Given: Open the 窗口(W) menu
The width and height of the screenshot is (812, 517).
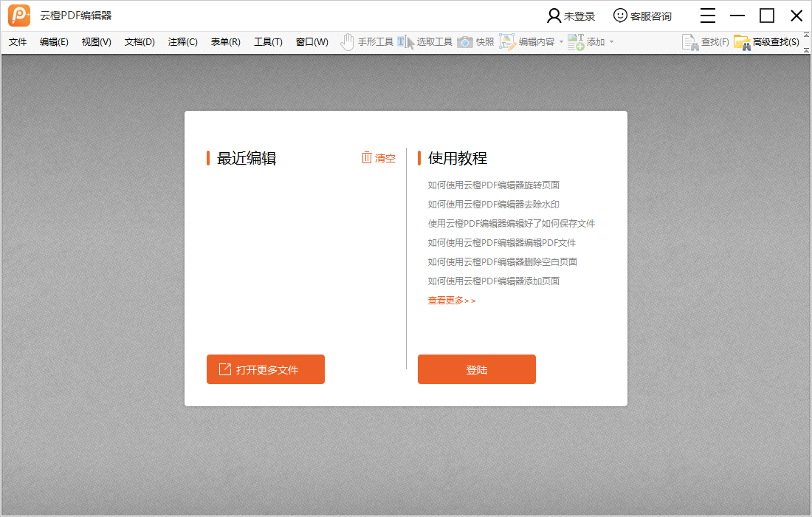Looking at the screenshot, I should pyautogui.click(x=312, y=42).
